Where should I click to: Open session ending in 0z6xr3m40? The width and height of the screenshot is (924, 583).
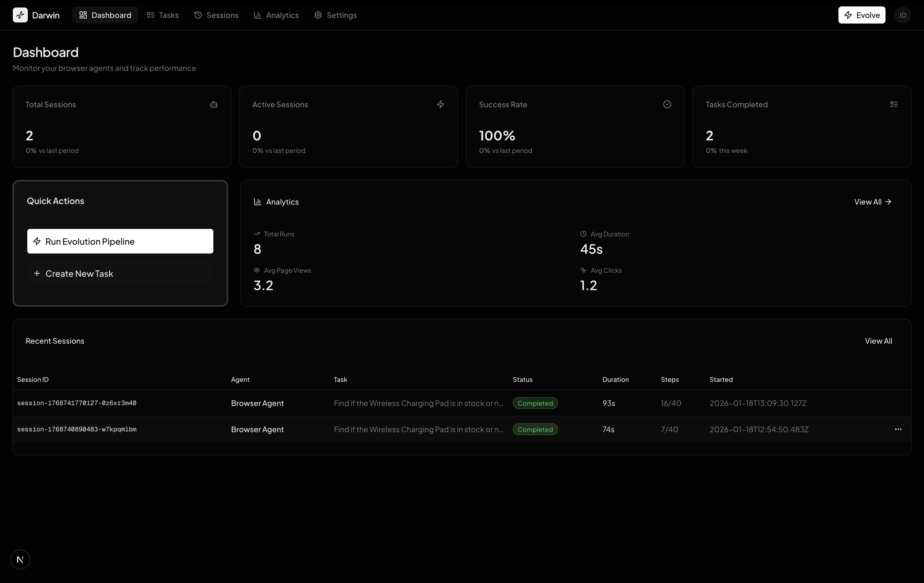point(77,403)
